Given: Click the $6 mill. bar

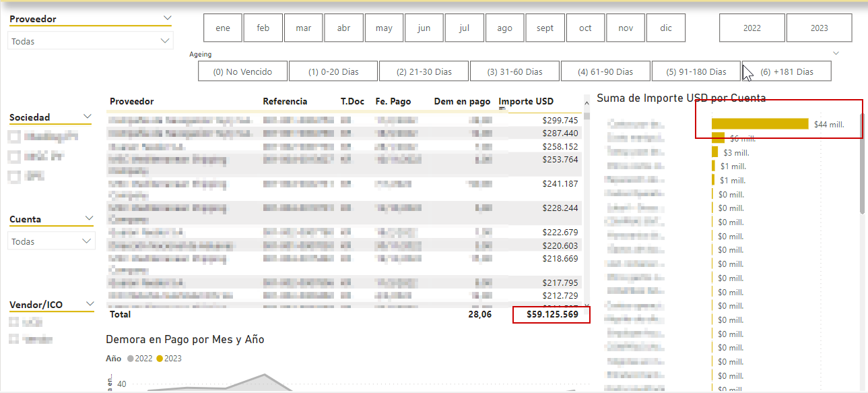Looking at the screenshot, I should [x=718, y=138].
